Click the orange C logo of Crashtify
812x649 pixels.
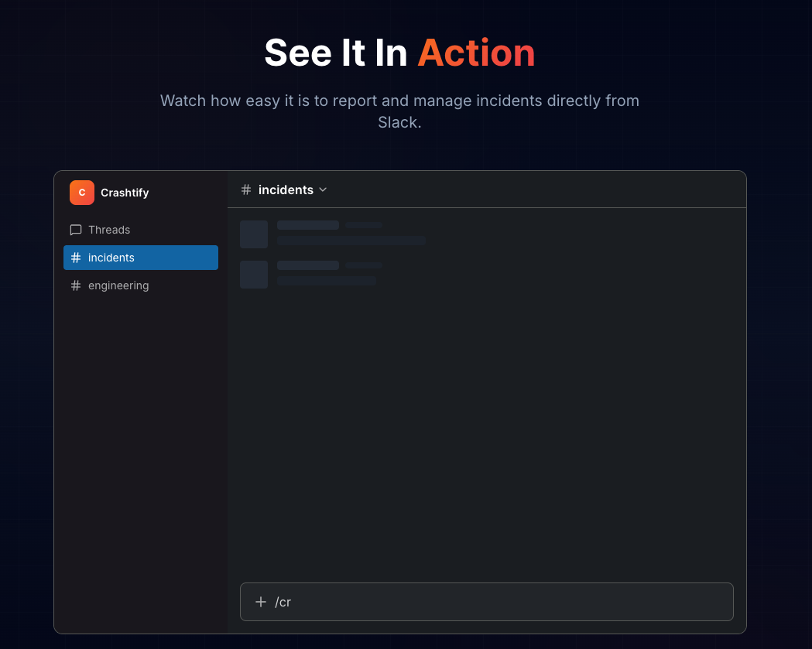(82, 192)
